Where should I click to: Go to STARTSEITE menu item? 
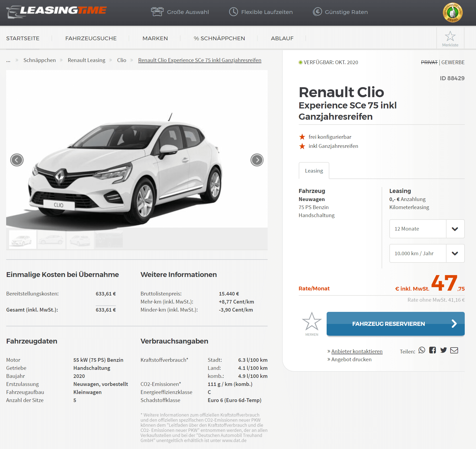23,38
